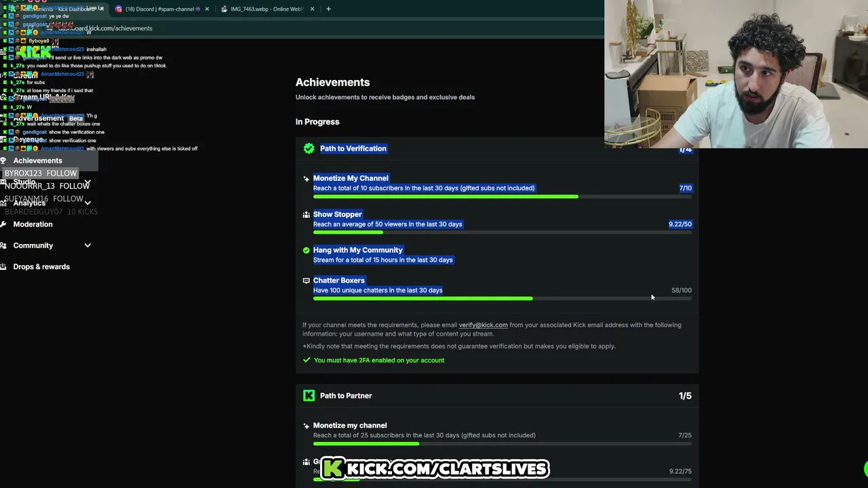
Task: Click the webcam video overlay of the streamer
Action: [x=736, y=73]
